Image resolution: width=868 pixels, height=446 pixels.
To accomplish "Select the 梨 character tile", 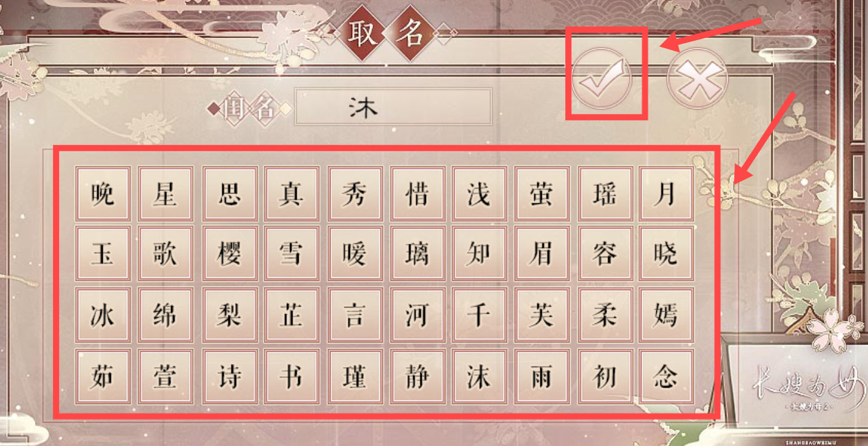I will [x=229, y=315].
